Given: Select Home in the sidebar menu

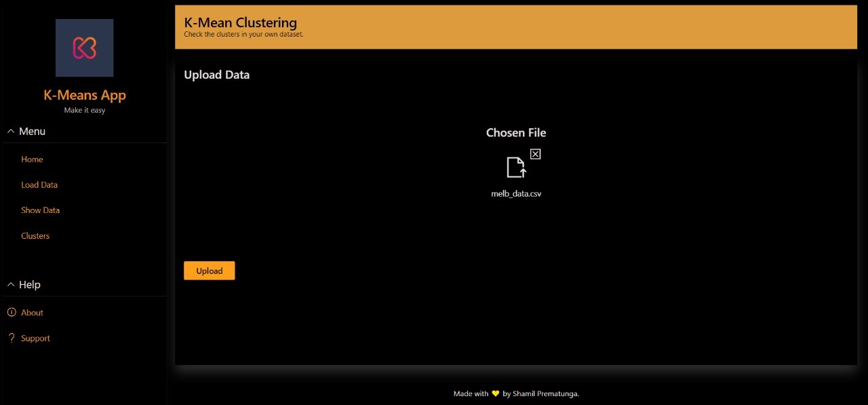Looking at the screenshot, I should (32, 159).
